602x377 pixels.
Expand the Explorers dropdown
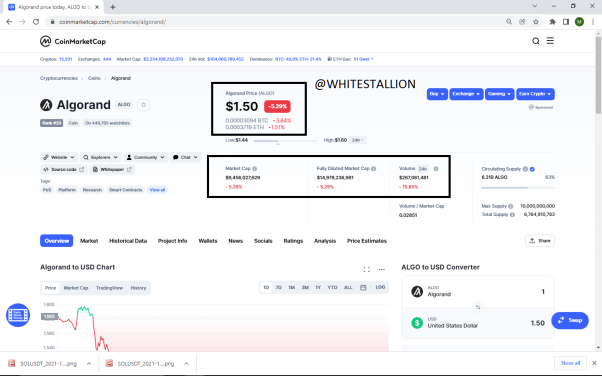click(101, 157)
